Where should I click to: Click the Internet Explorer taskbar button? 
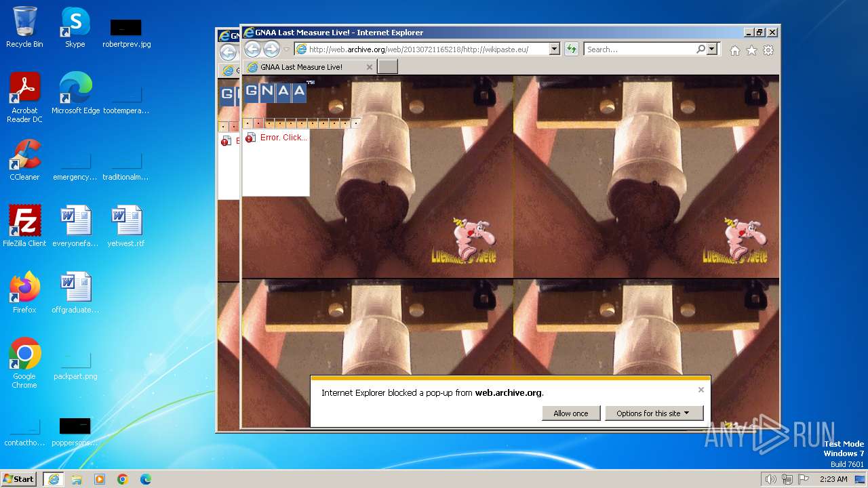(53, 479)
